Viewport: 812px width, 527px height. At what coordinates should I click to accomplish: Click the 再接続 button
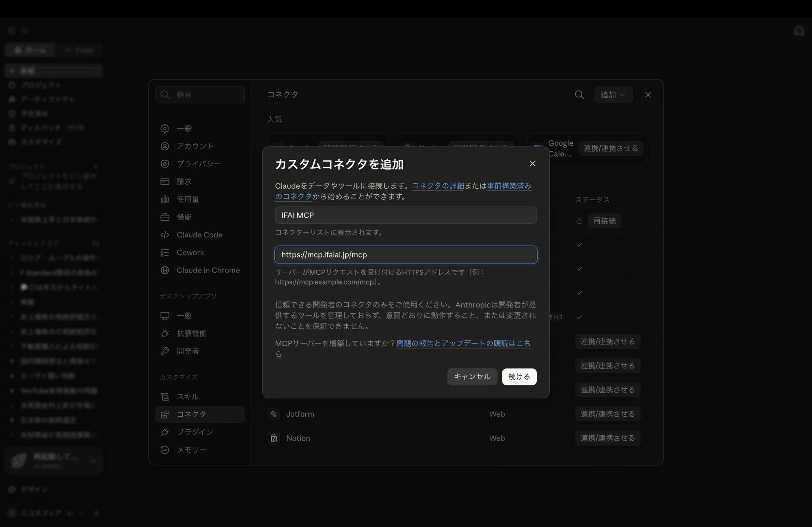[605, 221]
